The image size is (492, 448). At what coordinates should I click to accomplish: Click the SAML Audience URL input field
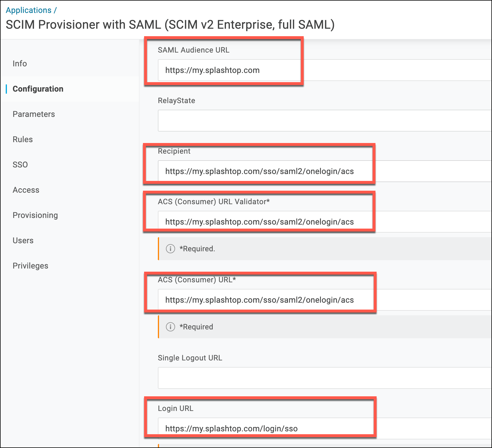[x=325, y=70]
